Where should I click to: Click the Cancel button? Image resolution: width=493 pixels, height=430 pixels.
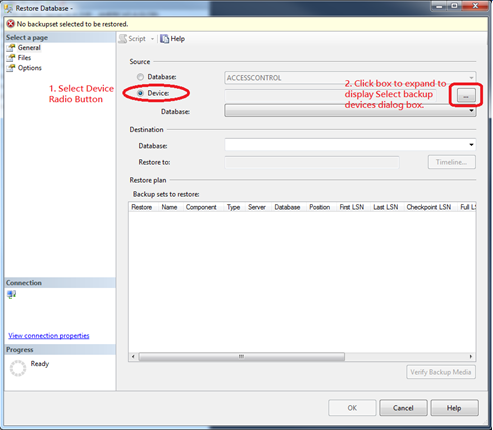click(403, 408)
